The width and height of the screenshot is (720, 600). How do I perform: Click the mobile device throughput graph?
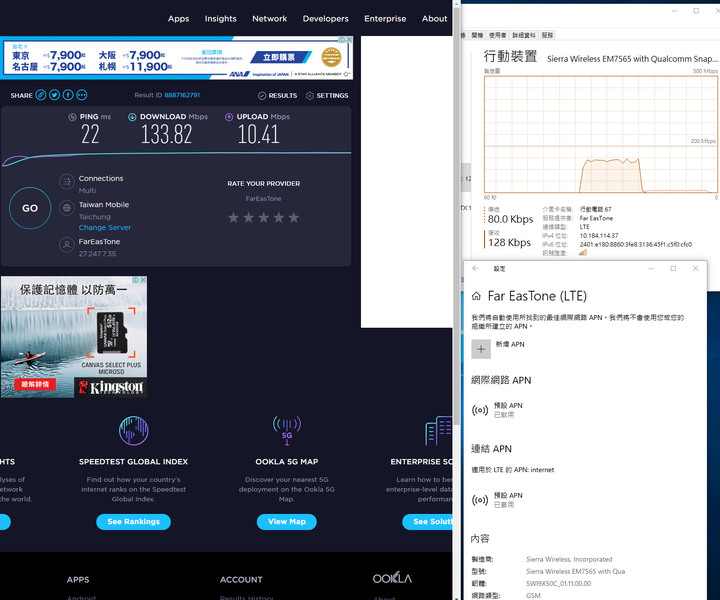click(601, 134)
